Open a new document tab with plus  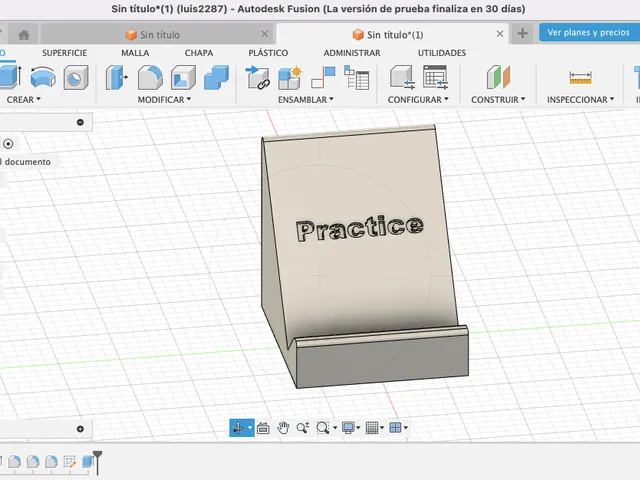click(x=522, y=33)
